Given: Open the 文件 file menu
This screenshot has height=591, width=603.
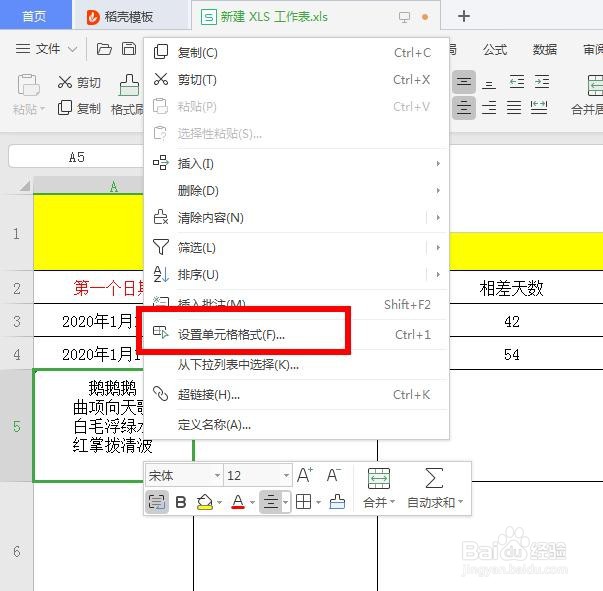Looking at the screenshot, I should tap(46, 48).
